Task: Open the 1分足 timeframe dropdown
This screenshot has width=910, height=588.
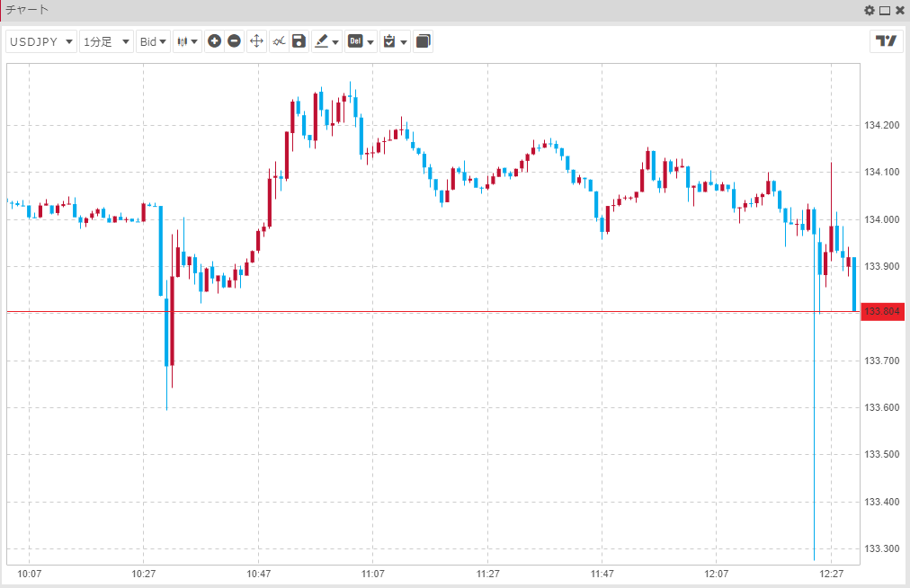Action: click(106, 41)
